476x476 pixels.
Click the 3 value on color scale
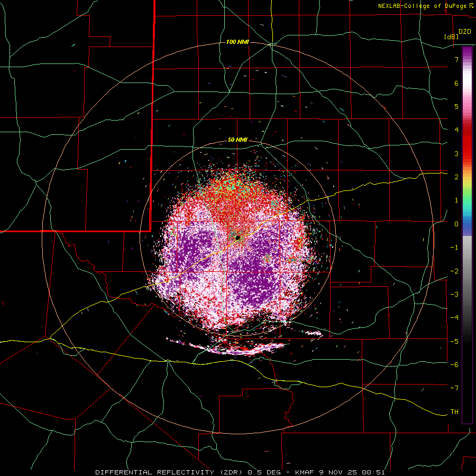456,153
